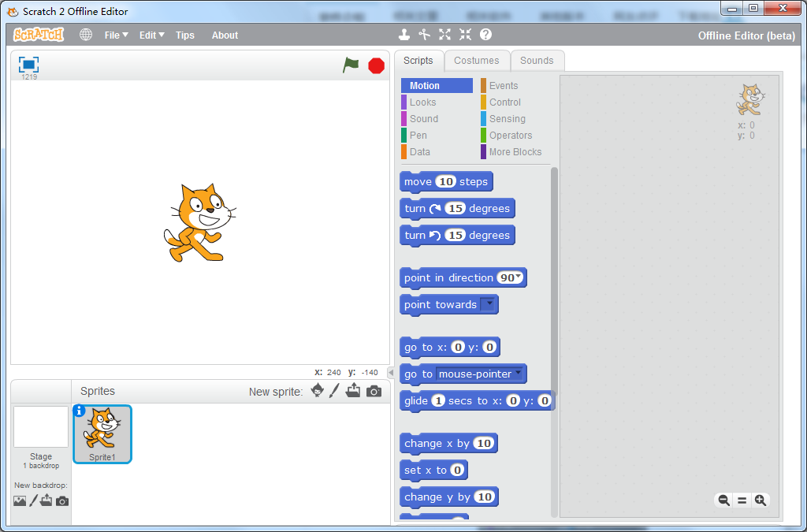The image size is (807, 532).
Task: Select the Shrink sprite tool
Action: [465, 35]
